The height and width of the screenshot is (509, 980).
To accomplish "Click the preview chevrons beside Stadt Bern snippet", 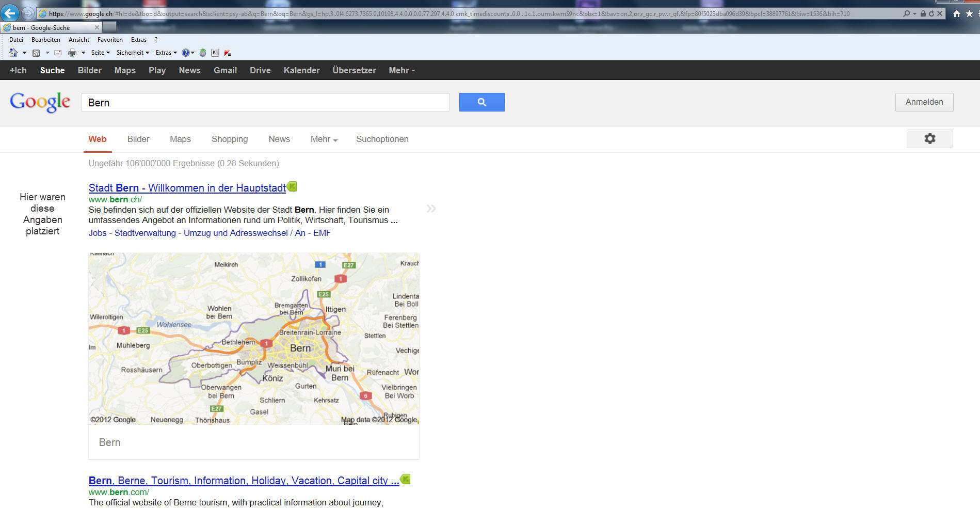I will (431, 209).
